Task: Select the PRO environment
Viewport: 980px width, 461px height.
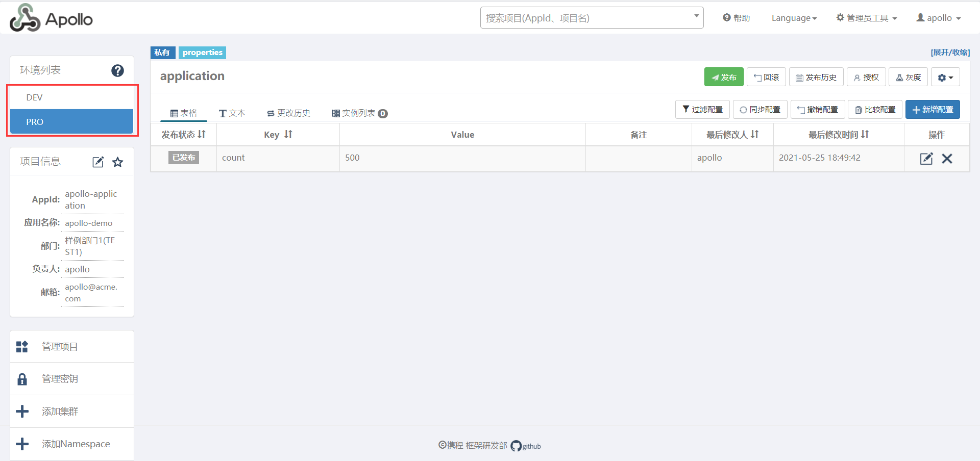Action: point(72,122)
